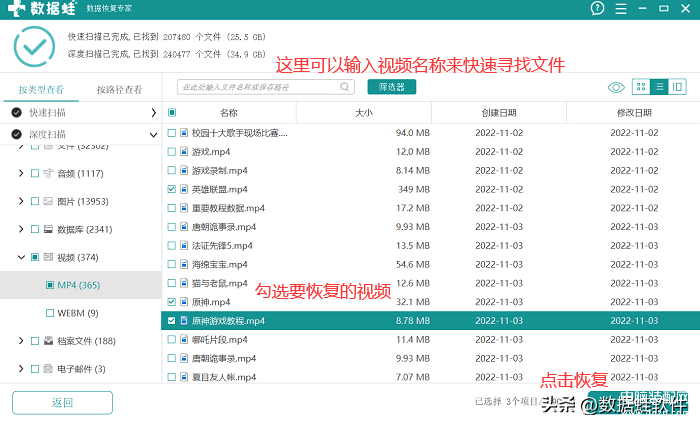Check the 图片 (13953) category checkbox
700x426 pixels.
pyautogui.click(x=35, y=201)
